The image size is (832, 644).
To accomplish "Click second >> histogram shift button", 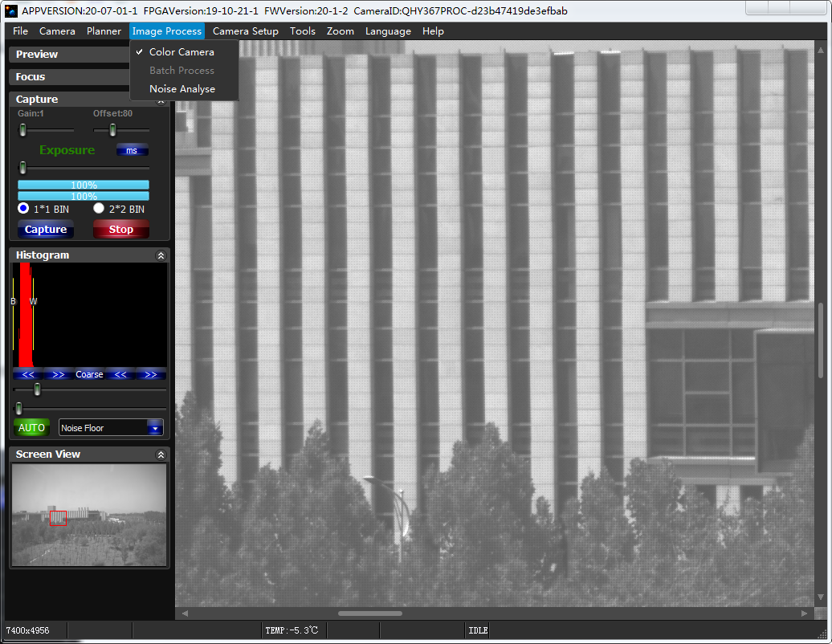I will tap(151, 374).
